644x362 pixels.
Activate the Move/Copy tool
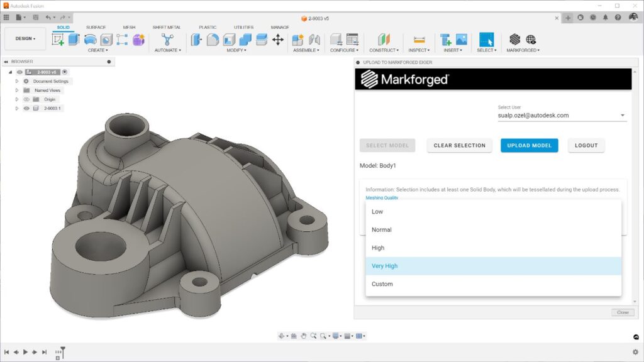coord(278,39)
